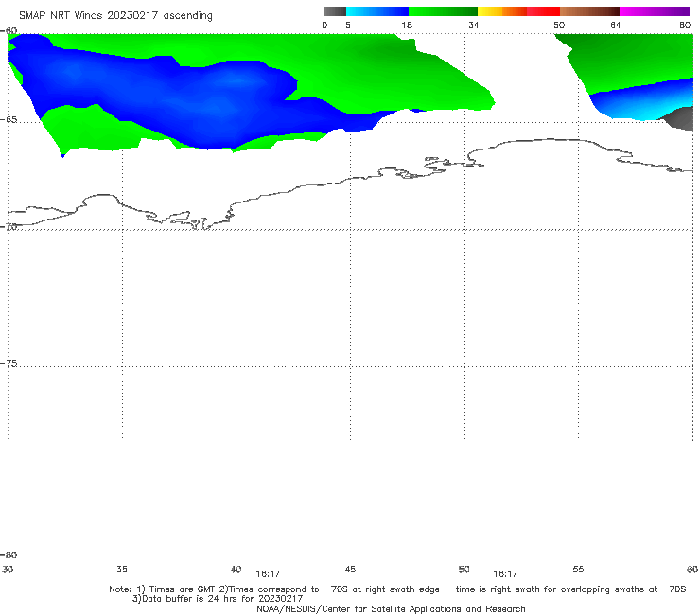700x615 pixels.
Task: Click the longitude label "60"
Action: (x=692, y=569)
